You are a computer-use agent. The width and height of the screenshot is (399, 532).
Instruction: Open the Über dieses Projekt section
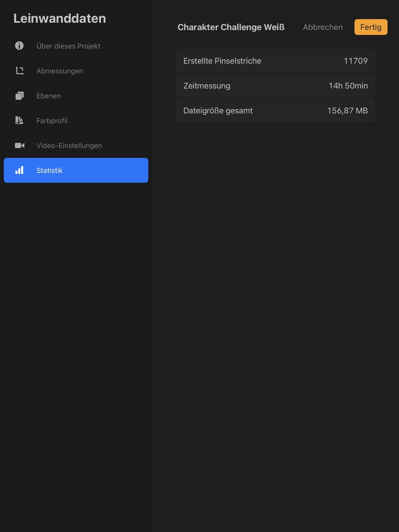click(76, 46)
